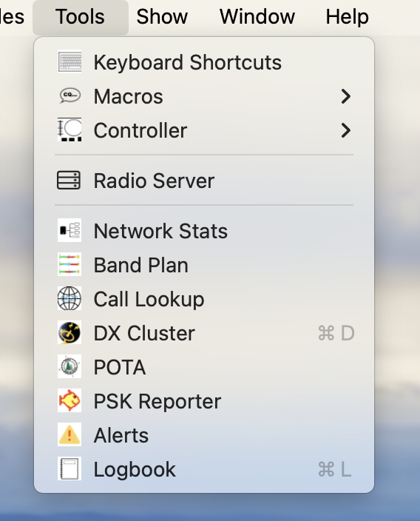Viewport: 420px width, 521px height.
Task: Click the Radio Server rack icon
Action: pyautogui.click(x=69, y=181)
